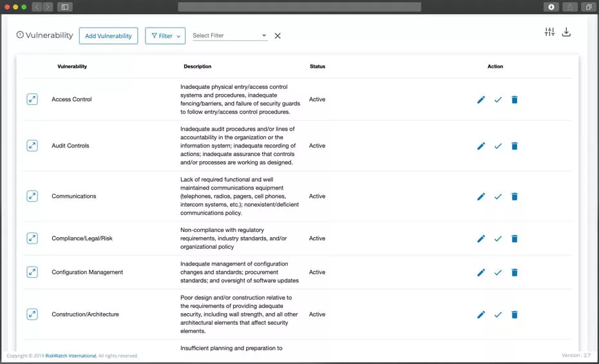This screenshot has width=599, height=364.
Task: Edit the Compliance/Legal/Risk vulnerability
Action: pyautogui.click(x=481, y=239)
